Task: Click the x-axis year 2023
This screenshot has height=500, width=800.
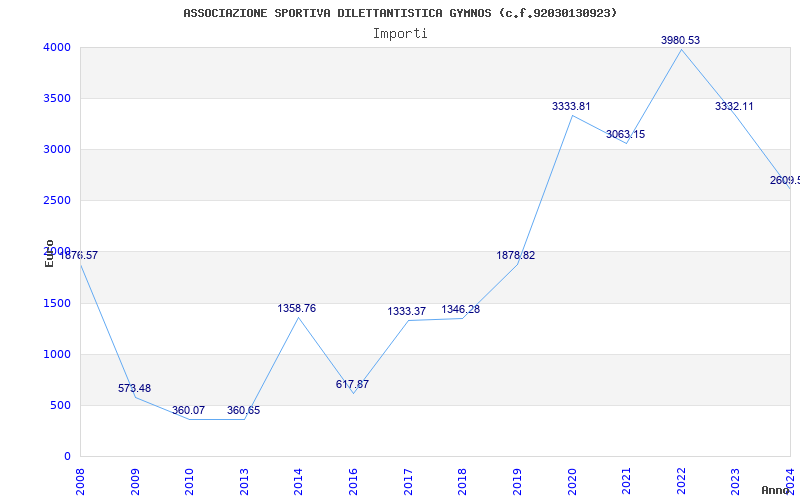Action: tap(735, 481)
